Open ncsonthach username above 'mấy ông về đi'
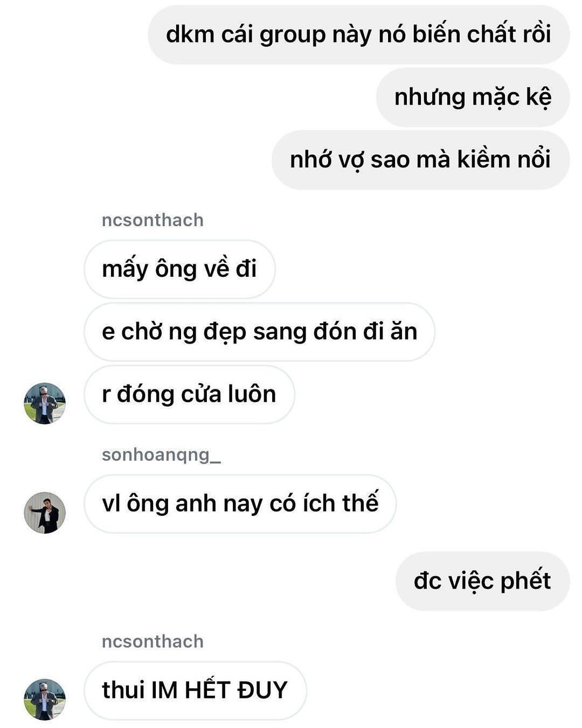 (x=153, y=220)
